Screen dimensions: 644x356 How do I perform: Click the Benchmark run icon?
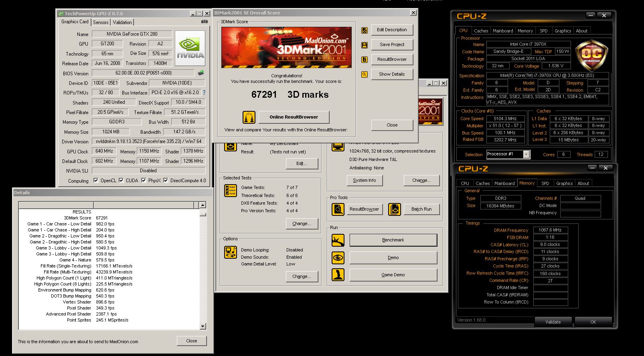[338, 240]
